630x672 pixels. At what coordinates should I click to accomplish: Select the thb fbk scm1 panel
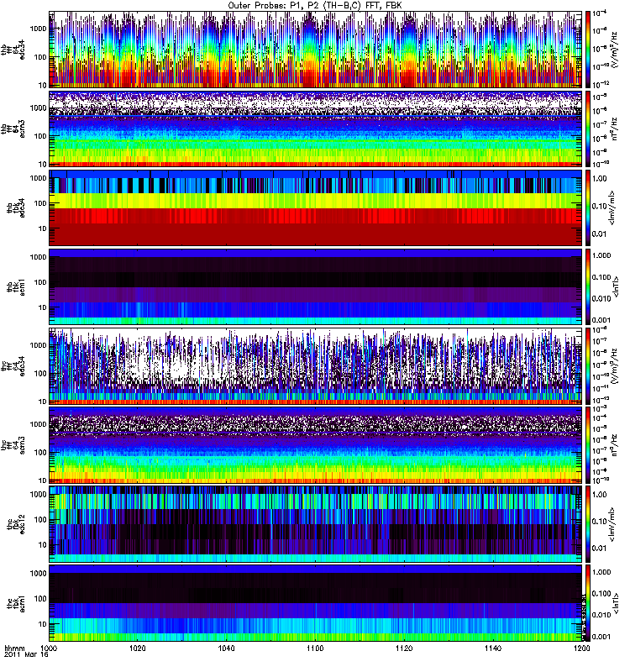[x=315, y=286]
